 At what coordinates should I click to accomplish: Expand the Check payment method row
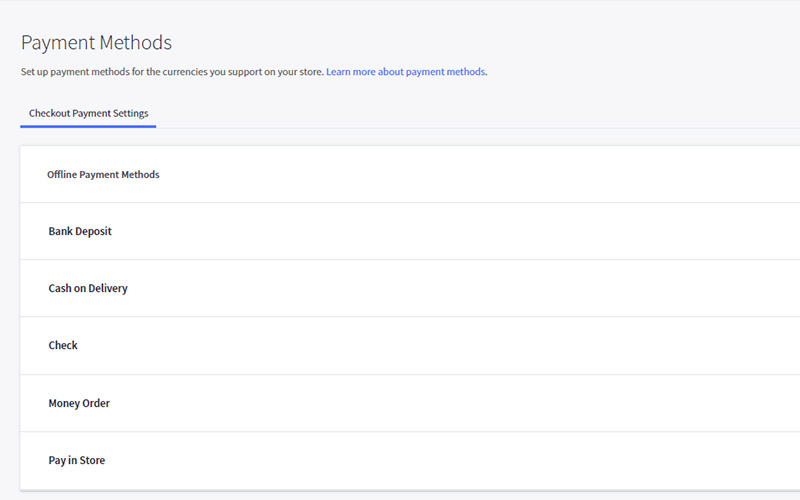(410, 345)
